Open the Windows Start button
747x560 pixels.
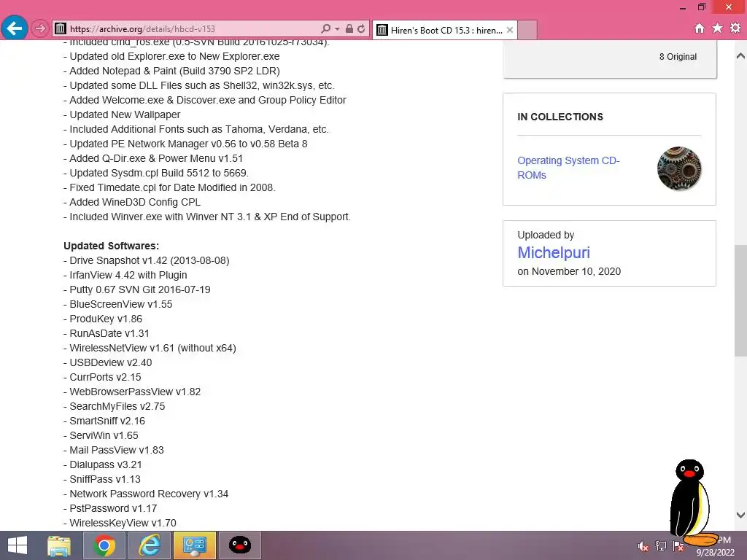pos(18,545)
